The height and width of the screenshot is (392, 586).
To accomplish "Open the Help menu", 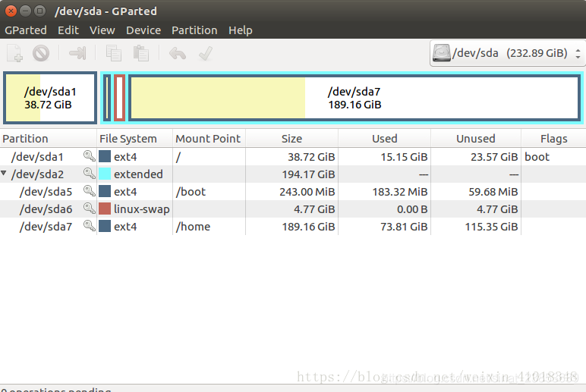I will [x=241, y=30].
